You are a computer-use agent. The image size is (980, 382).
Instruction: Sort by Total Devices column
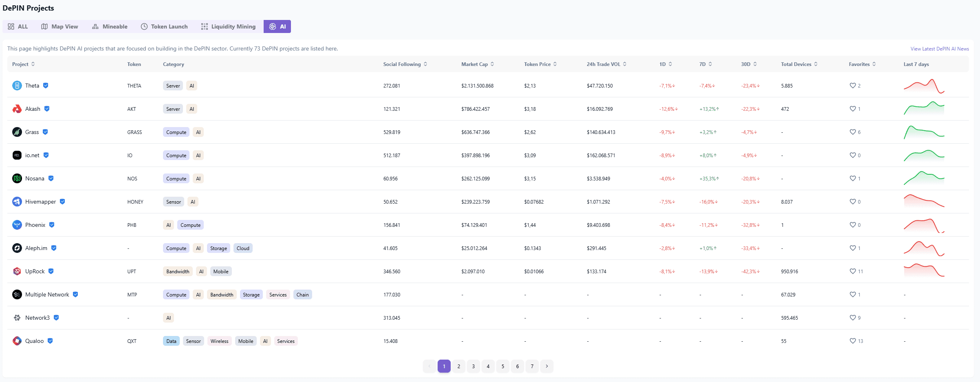(x=799, y=64)
